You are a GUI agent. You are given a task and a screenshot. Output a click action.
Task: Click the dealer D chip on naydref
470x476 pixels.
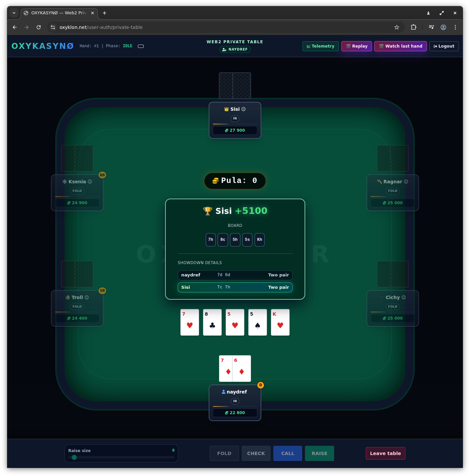coord(261,385)
